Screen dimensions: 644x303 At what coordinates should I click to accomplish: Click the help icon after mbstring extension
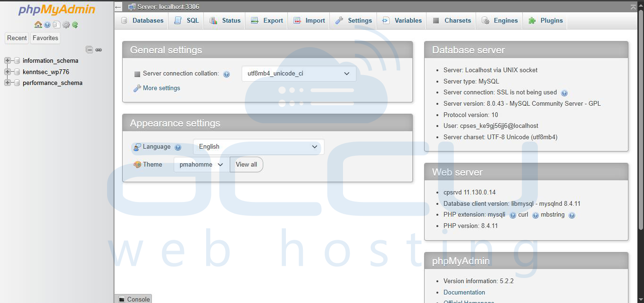click(572, 215)
